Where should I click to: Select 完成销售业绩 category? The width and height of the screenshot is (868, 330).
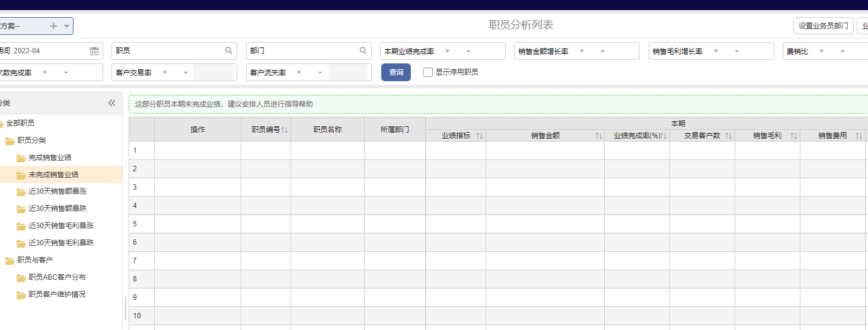click(x=50, y=158)
